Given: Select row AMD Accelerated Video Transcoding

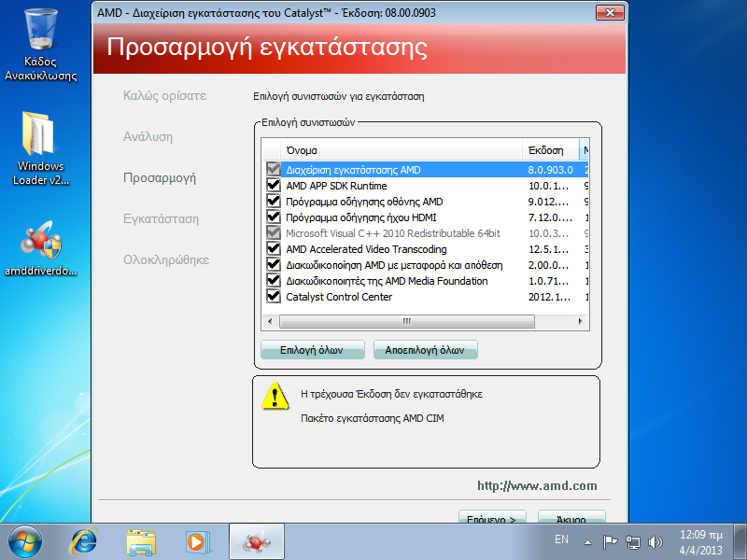Looking at the screenshot, I should [x=426, y=249].
